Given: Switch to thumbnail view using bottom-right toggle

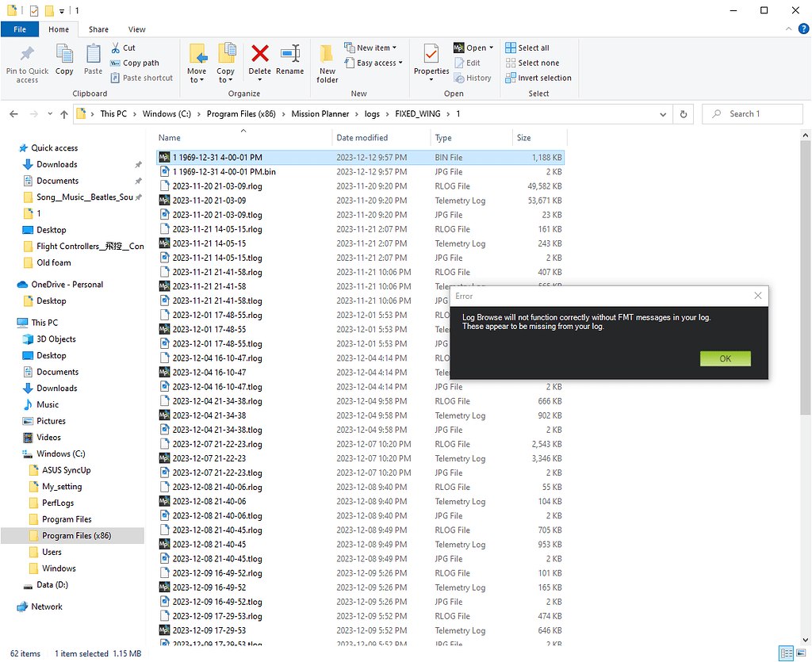Looking at the screenshot, I should coord(802,652).
